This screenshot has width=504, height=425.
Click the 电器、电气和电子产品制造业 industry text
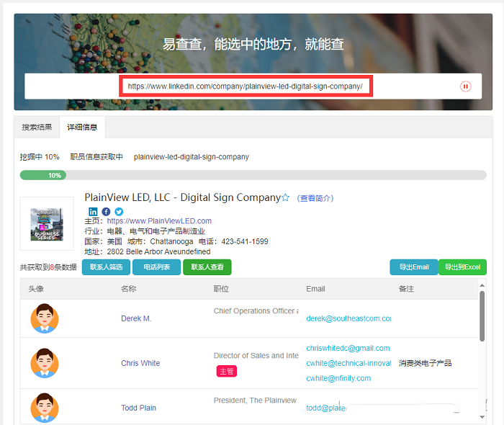[156, 231]
